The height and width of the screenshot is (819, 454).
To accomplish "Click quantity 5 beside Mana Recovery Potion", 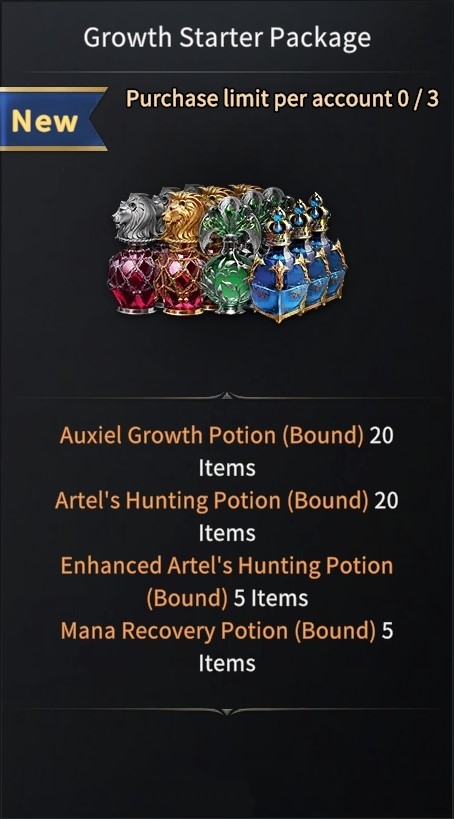I will coord(387,631).
